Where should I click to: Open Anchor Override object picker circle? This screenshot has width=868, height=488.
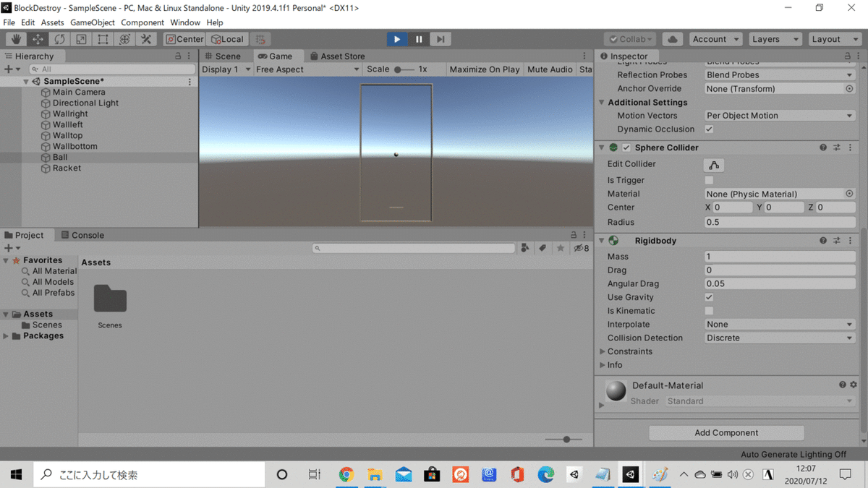pyautogui.click(x=849, y=89)
